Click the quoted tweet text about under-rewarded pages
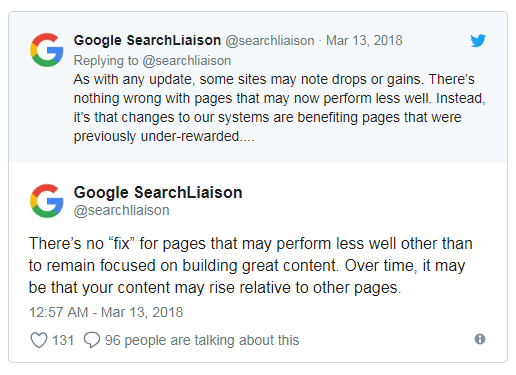 279,108
